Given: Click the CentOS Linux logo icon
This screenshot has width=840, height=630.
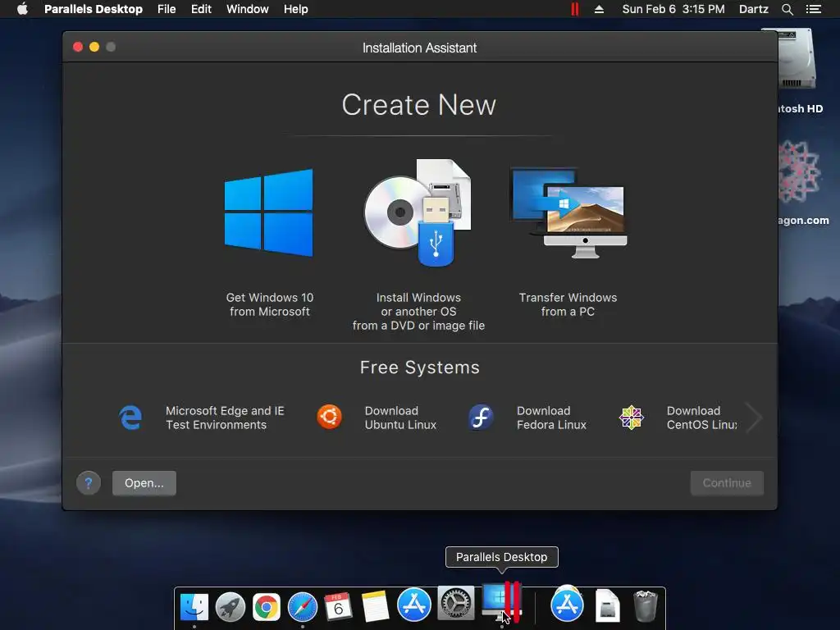Looking at the screenshot, I should coord(631,418).
